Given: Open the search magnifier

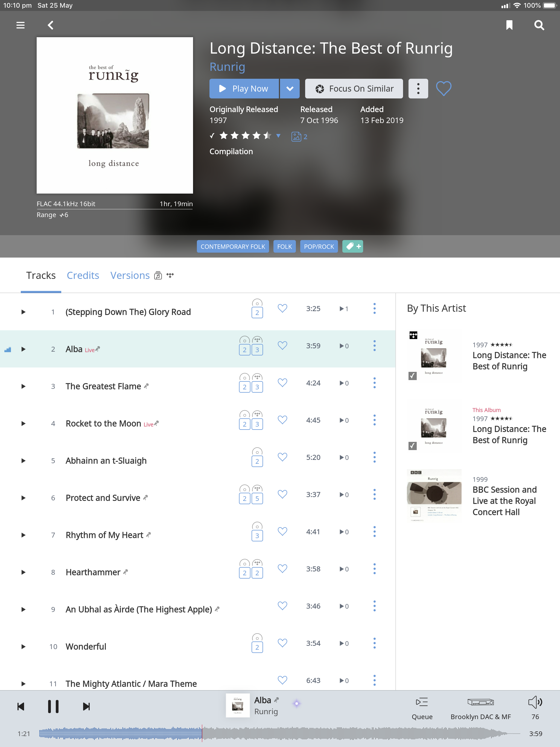Looking at the screenshot, I should [539, 25].
